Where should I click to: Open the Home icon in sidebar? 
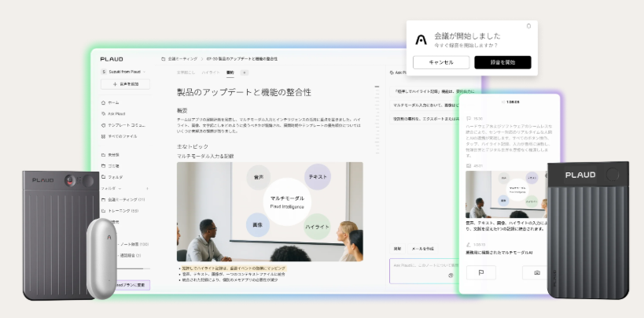(x=104, y=102)
